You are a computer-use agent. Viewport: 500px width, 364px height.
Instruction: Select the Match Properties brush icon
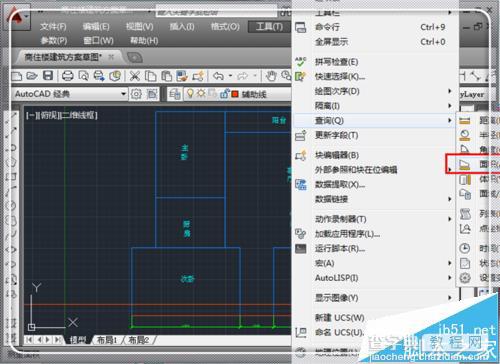(x=182, y=76)
